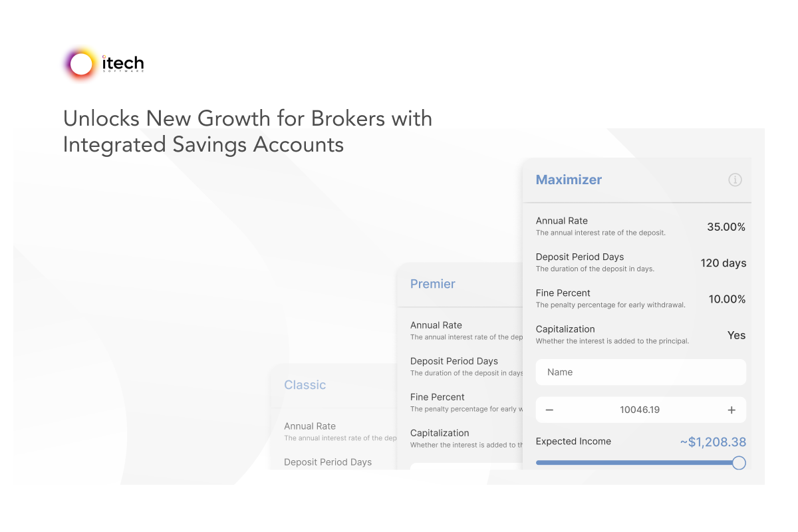
Task: Click the Premier card's Capitalization label
Action: [440, 433]
